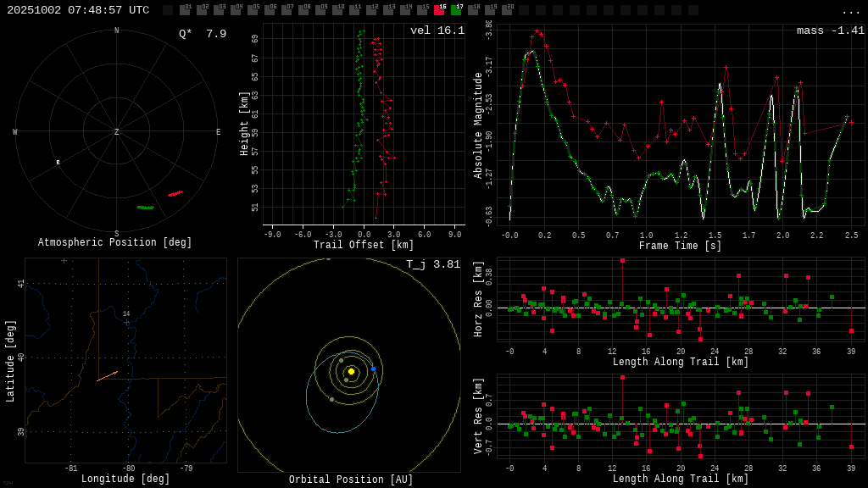Click the orange meteor track arrow on map

point(107,376)
